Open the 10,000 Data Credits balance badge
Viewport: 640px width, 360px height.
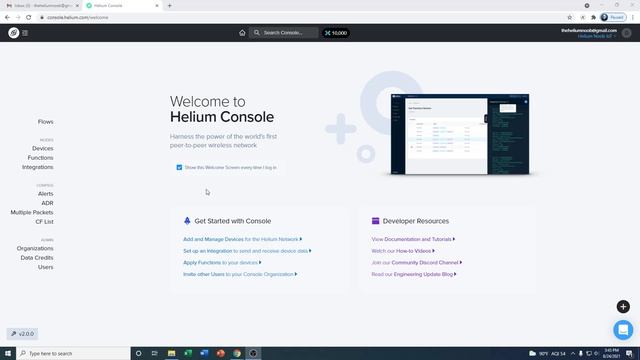click(x=336, y=33)
